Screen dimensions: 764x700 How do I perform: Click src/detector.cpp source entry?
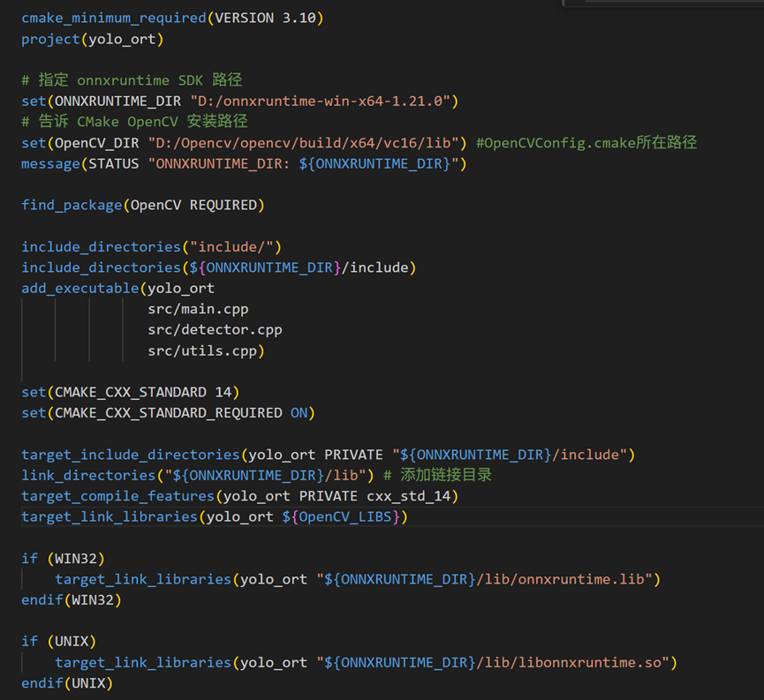[215, 330]
